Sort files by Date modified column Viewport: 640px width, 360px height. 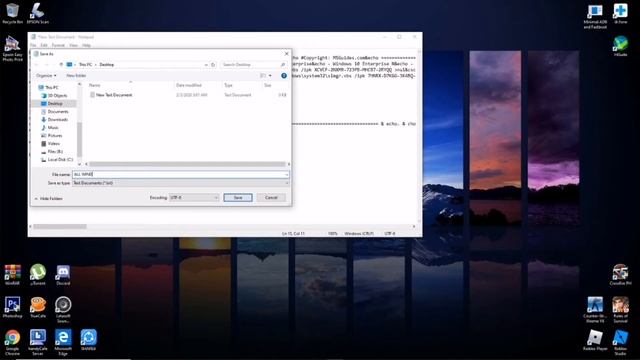tap(189, 85)
